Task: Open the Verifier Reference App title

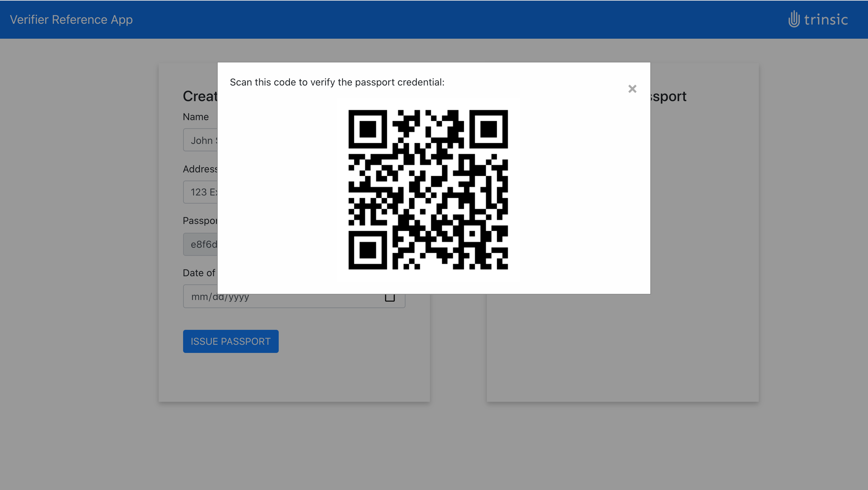Action: 71,20
